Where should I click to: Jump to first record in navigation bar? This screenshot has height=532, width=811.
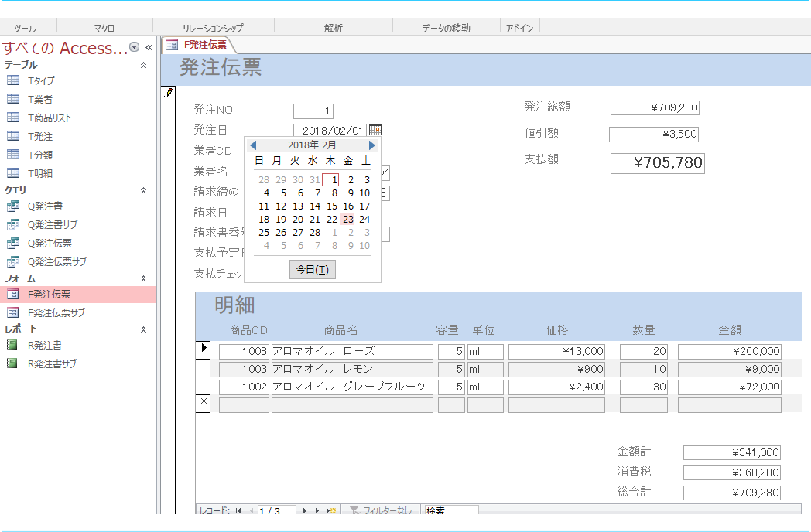pyautogui.click(x=238, y=511)
